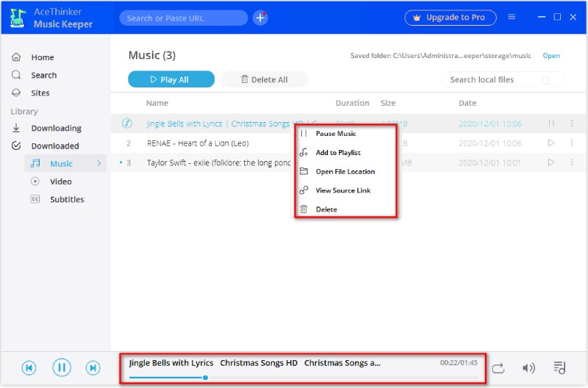Select RENAE - Heart of a Lion song
This screenshot has height=388, width=588.
pyautogui.click(x=198, y=143)
